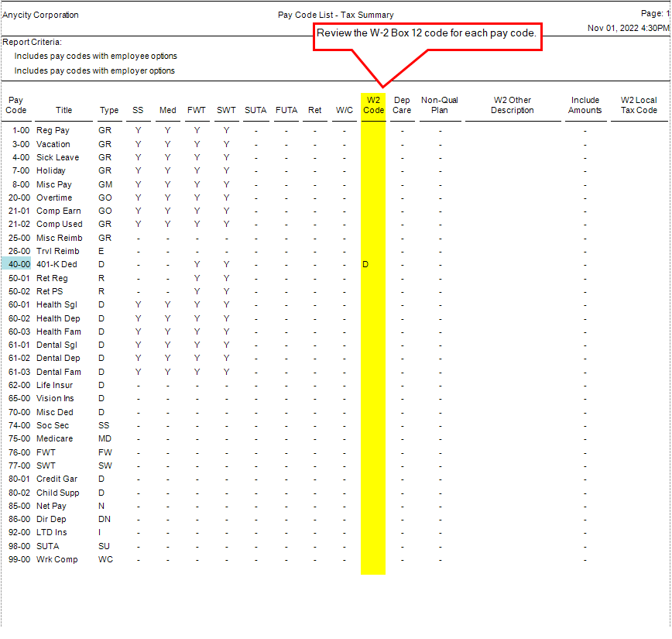Select pay code 77-00
672x639 pixels.
[x=19, y=466]
